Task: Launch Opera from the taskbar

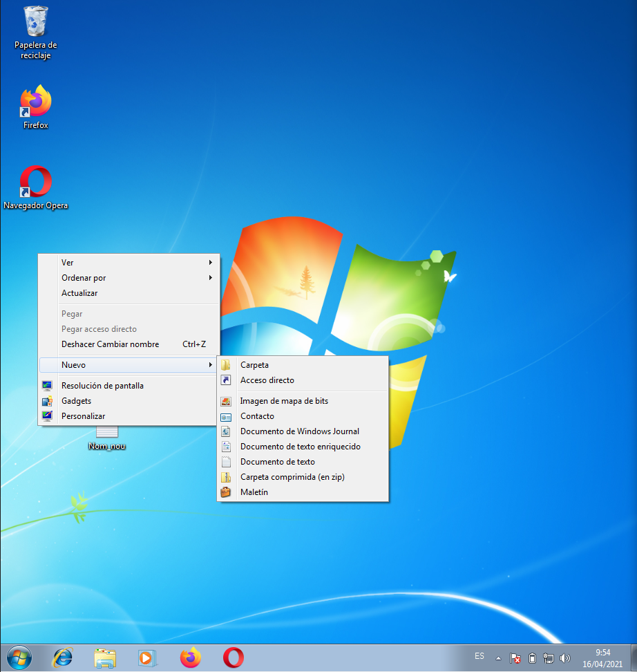Action: tap(234, 658)
